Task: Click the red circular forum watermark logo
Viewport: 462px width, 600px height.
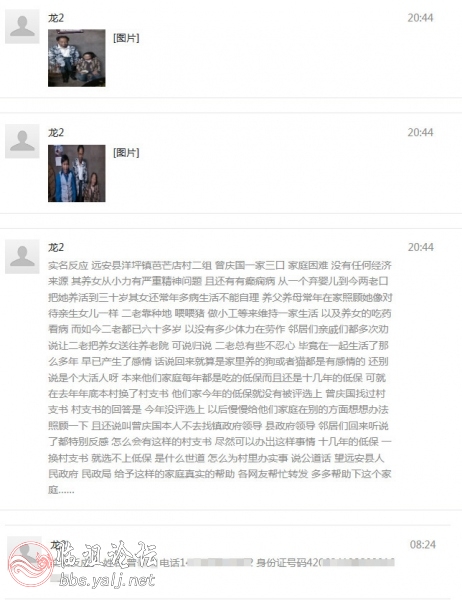Action: (31, 564)
